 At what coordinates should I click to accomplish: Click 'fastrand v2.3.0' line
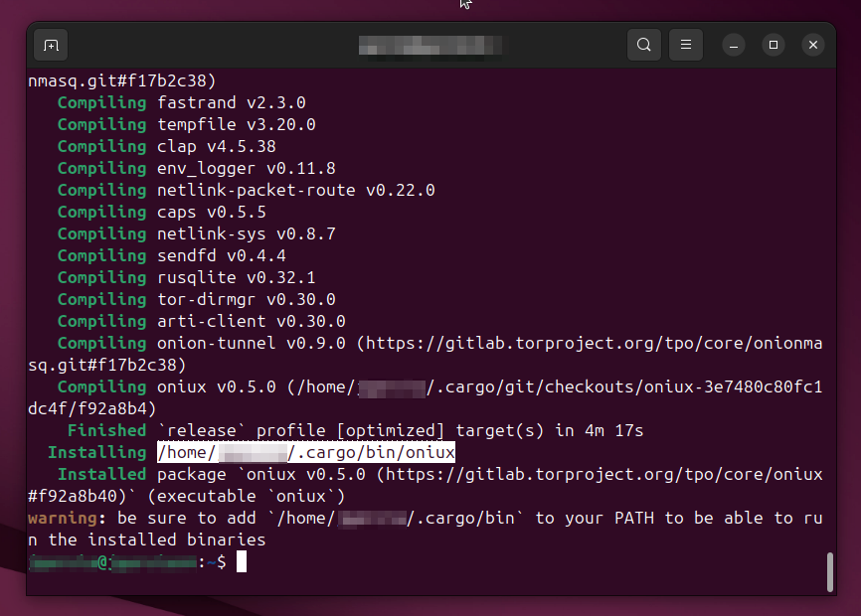pyautogui.click(x=232, y=102)
